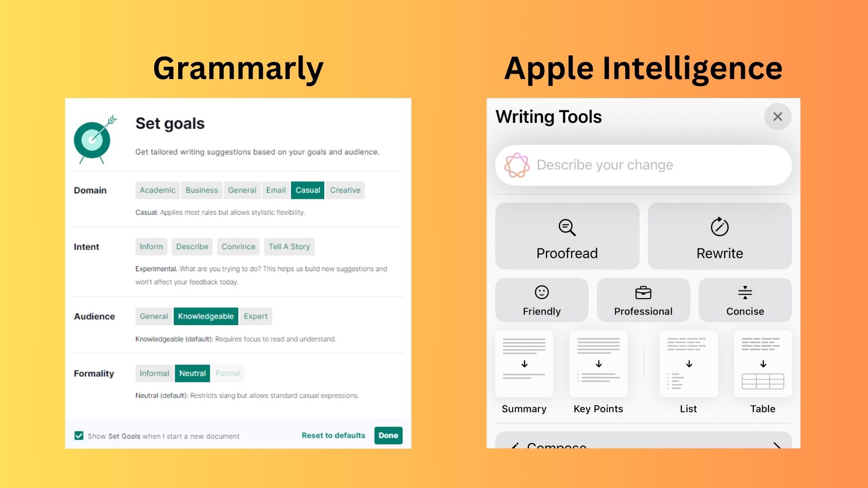
Task: Click the Describe your change input field
Action: (644, 165)
